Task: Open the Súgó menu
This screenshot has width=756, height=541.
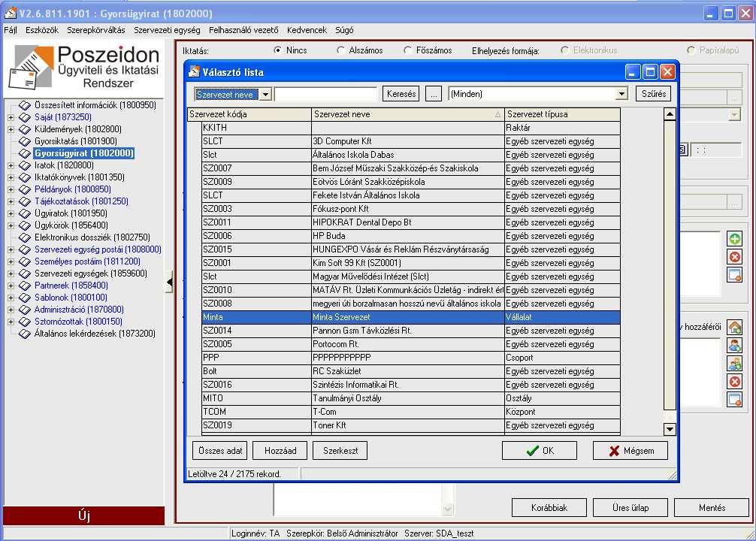Action: pos(344,30)
